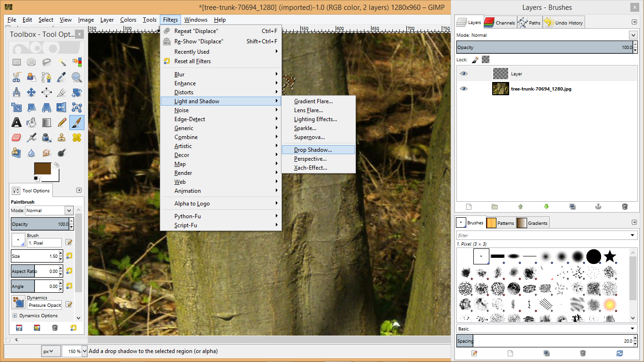Screen dimensions: 644x362
Task: Select the Bucket Fill tool
Action: point(32,122)
